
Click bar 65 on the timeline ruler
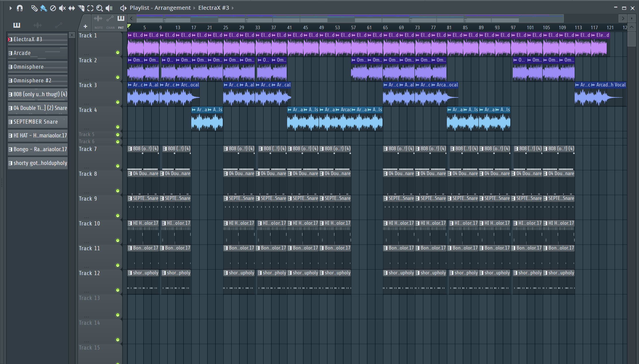(x=385, y=27)
